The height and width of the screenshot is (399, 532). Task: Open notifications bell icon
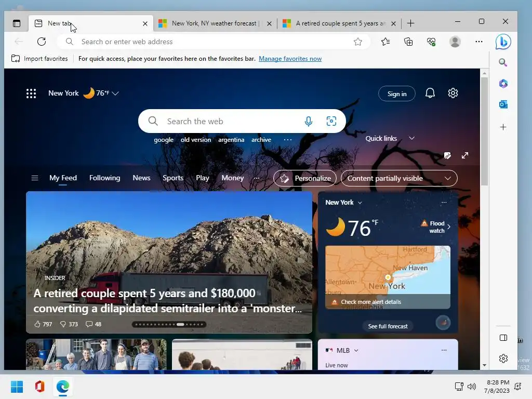430,93
